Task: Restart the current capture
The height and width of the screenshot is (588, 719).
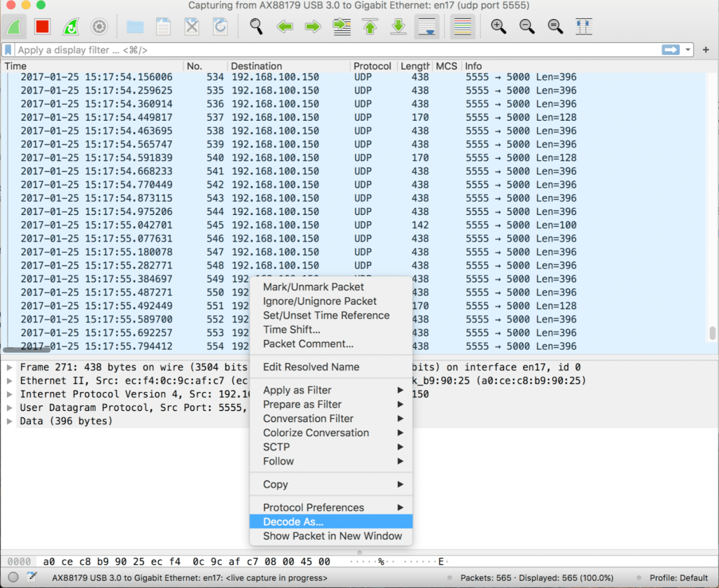Action: 71,27
